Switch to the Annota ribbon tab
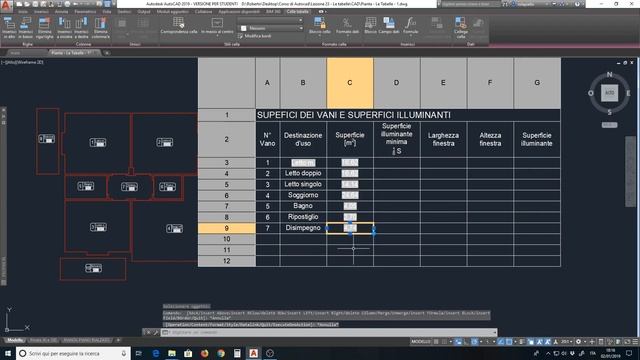Viewport: 640px width, 360px height. click(x=62, y=12)
